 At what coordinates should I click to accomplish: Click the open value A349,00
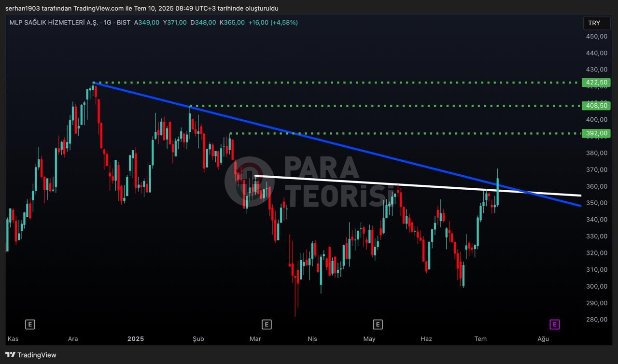click(147, 23)
